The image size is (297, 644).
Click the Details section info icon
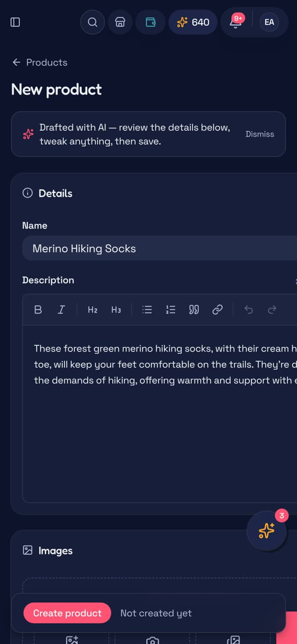pyautogui.click(x=28, y=193)
